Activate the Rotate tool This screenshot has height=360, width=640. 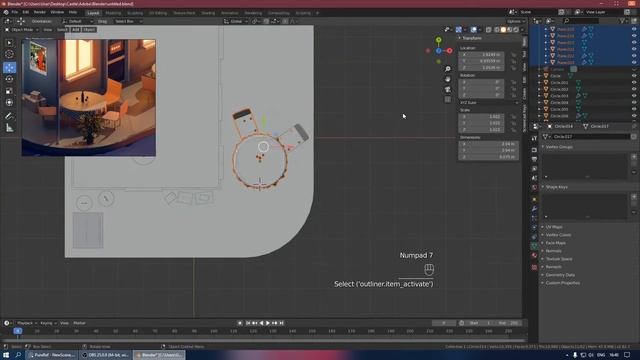(x=9, y=79)
